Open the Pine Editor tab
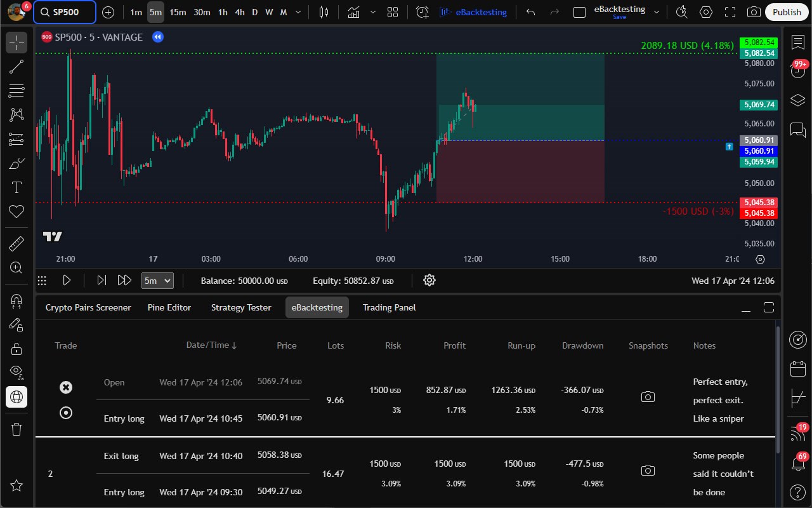Image resolution: width=812 pixels, height=508 pixels. 169,307
